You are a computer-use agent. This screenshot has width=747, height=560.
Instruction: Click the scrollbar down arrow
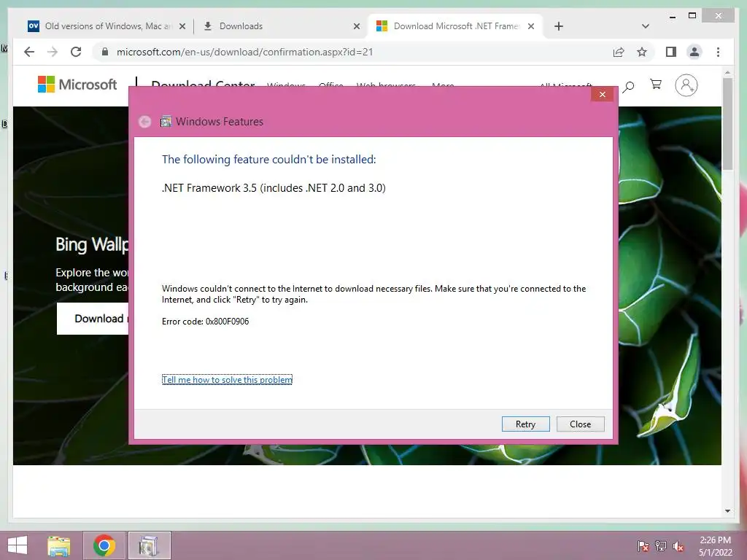tap(727, 511)
